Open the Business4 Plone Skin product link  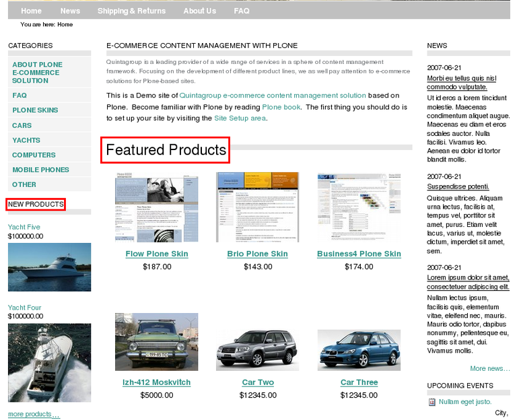[x=359, y=254]
